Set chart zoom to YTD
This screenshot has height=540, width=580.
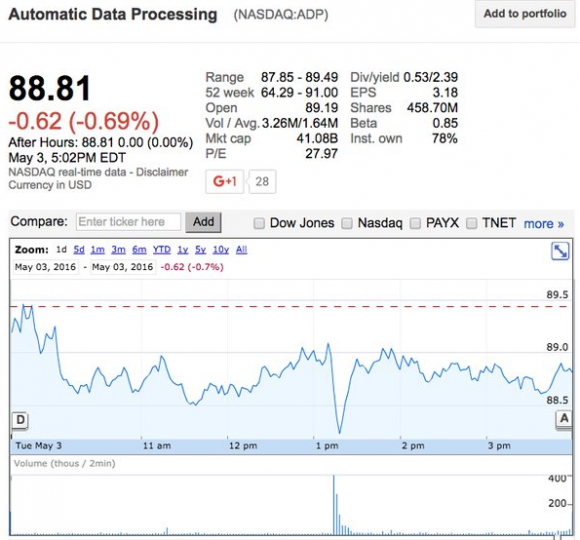click(162, 250)
